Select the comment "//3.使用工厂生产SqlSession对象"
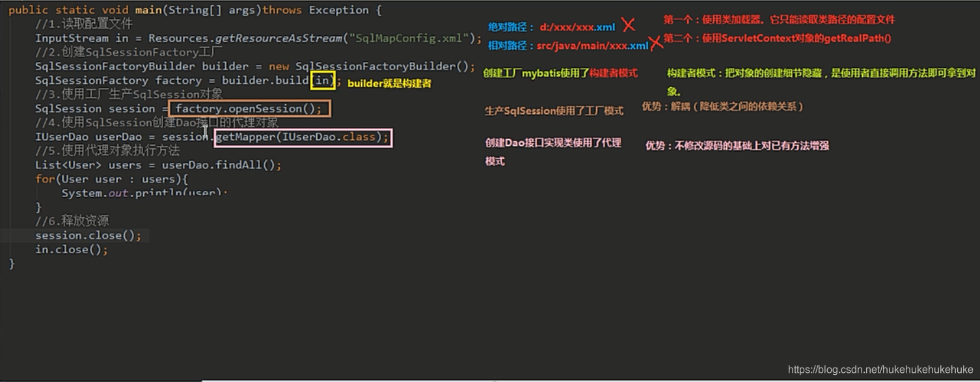Screen dimensions: 980x382 click(x=129, y=94)
